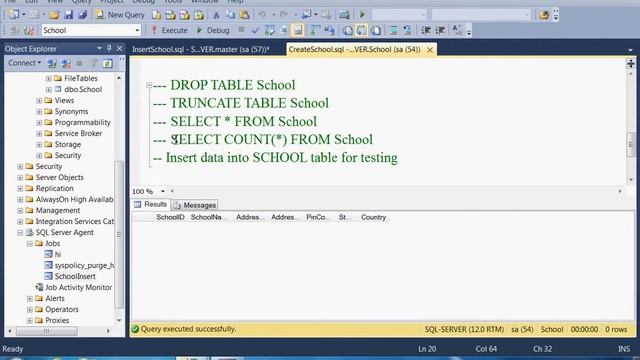Click the Decrease Indent icon
Viewport: 640px width, 360px height.
click(426, 31)
